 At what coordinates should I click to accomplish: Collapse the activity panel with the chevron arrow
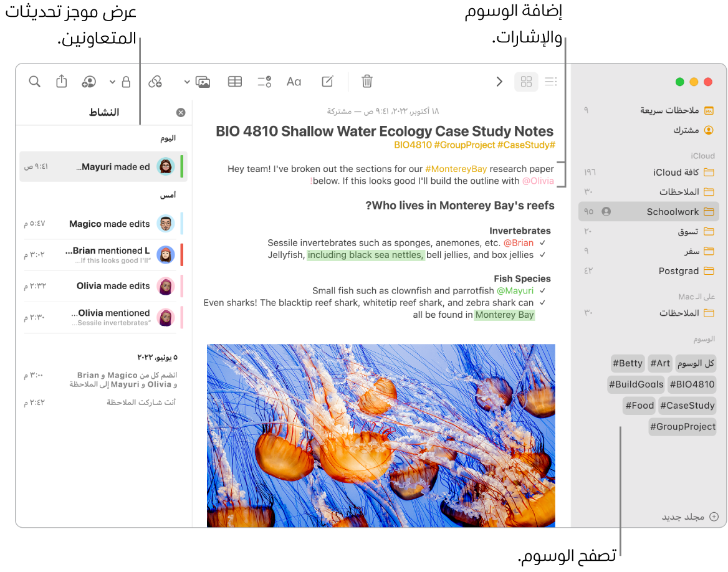pyautogui.click(x=499, y=82)
